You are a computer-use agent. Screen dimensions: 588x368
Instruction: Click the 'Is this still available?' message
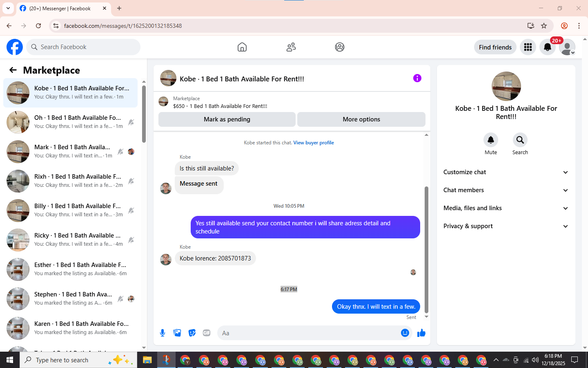tap(207, 168)
